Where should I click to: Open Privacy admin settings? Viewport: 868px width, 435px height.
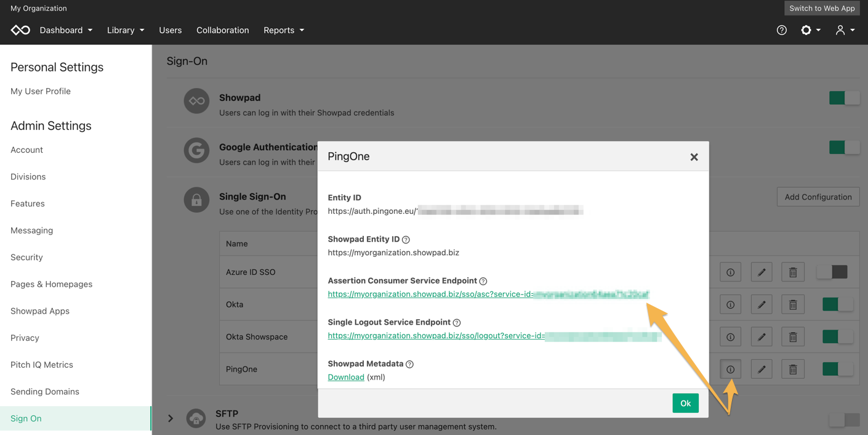click(x=25, y=338)
